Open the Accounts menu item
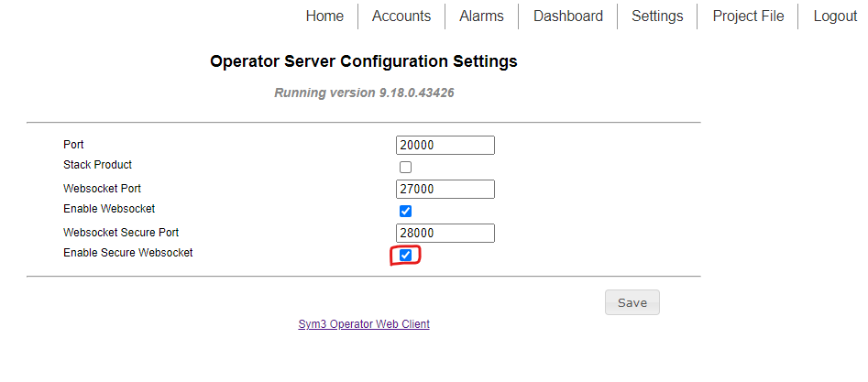Screen dimensions: 868x382 401,16
